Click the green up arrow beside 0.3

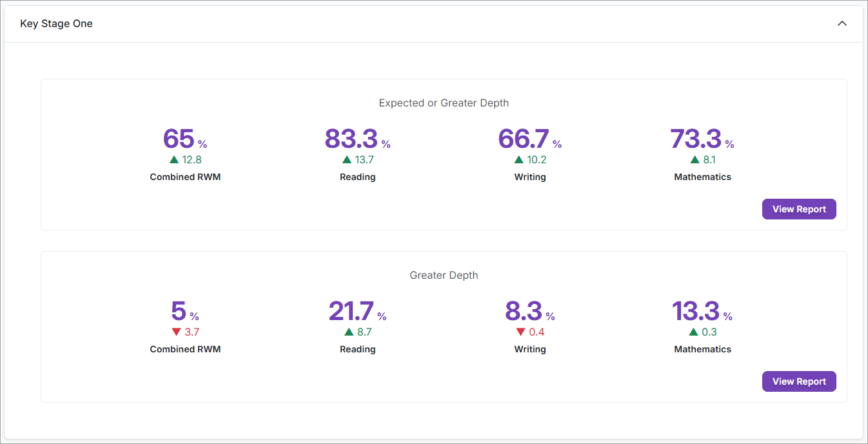coord(693,332)
